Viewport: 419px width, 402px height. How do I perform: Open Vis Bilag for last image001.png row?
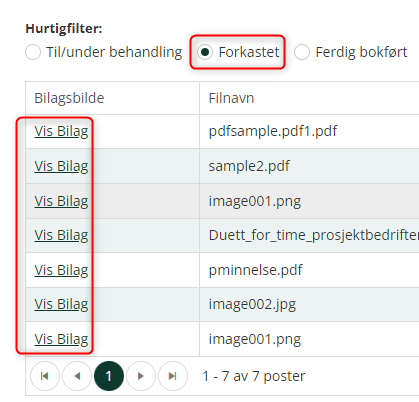coord(61,339)
